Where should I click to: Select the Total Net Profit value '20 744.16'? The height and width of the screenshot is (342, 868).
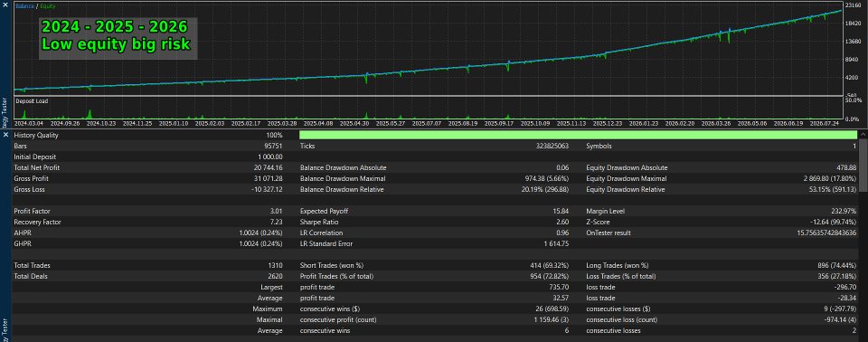pos(269,167)
